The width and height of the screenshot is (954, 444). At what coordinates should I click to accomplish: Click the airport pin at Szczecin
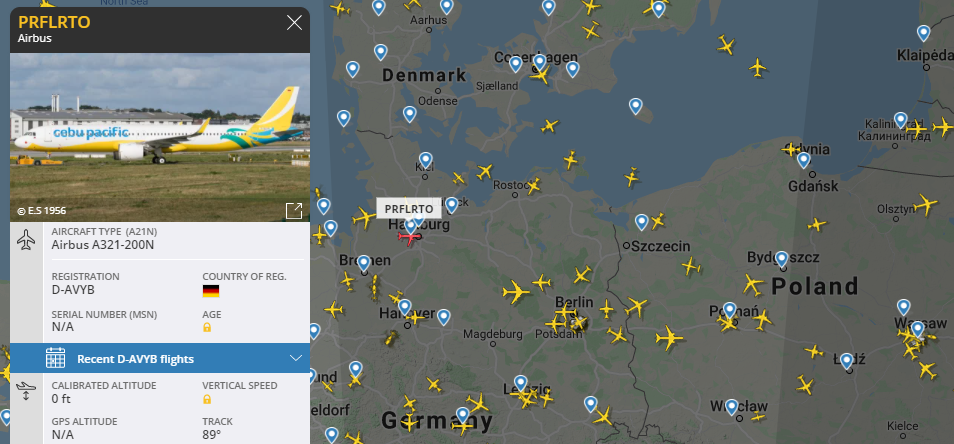point(641,221)
